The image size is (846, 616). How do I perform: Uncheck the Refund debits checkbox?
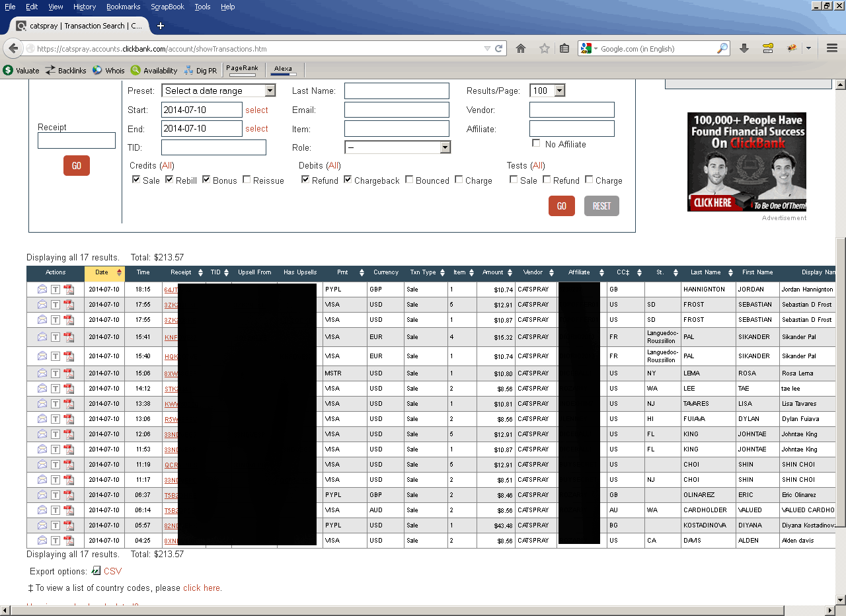pyautogui.click(x=305, y=179)
